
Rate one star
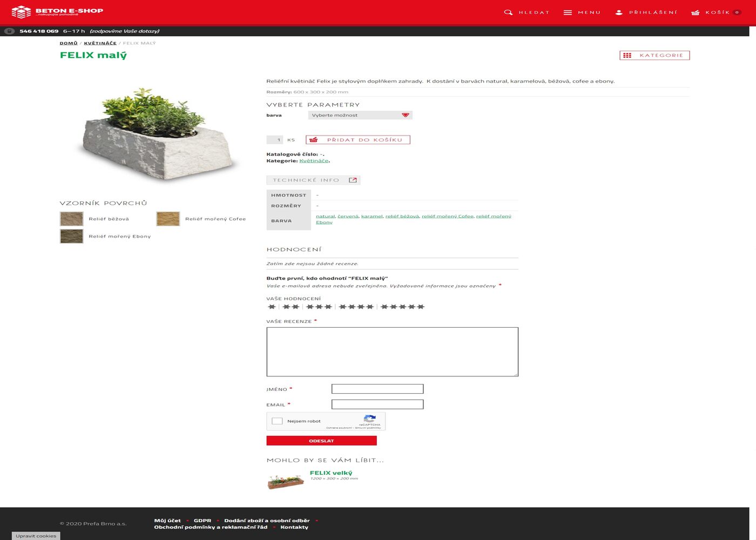[x=272, y=307]
